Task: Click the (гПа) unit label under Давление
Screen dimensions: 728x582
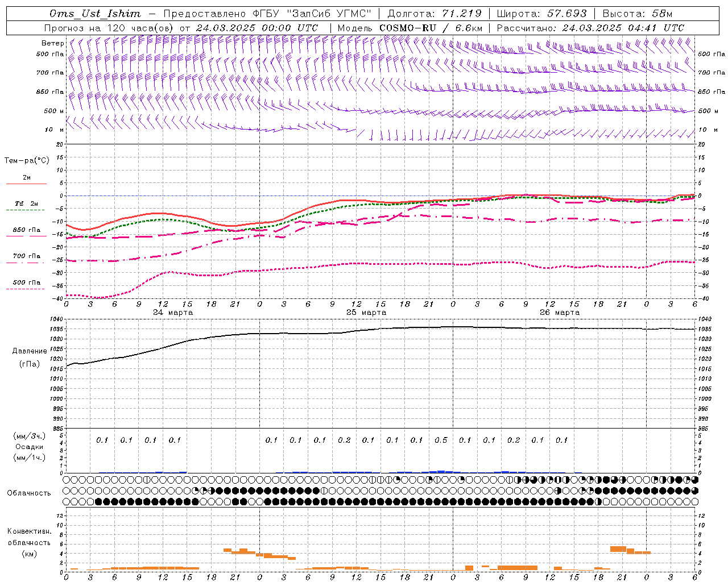Action: pyautogui.click(x=30, y=364)
